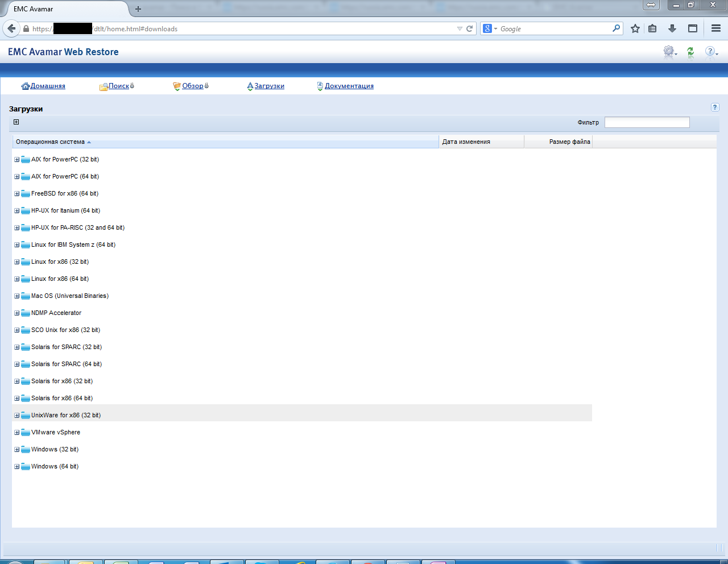
Task: Expand the Solaris for x86 (32 bit) node
Action: [x=17, y=381]
